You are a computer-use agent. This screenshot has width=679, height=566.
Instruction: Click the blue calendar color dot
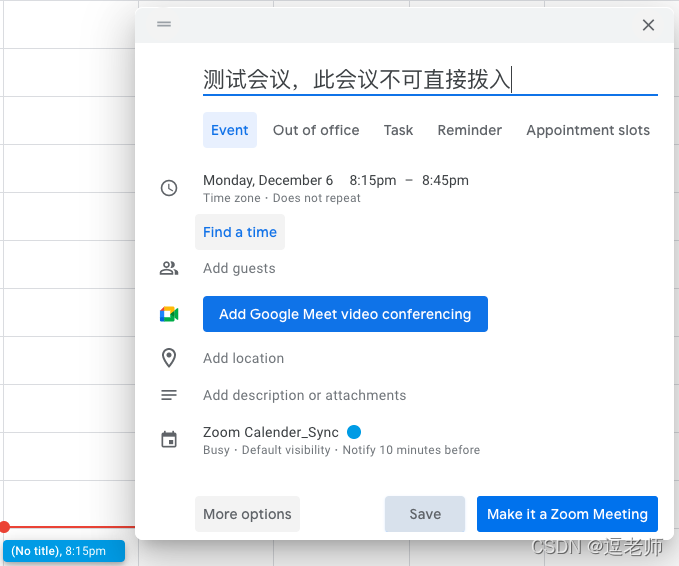click(354, 432)
